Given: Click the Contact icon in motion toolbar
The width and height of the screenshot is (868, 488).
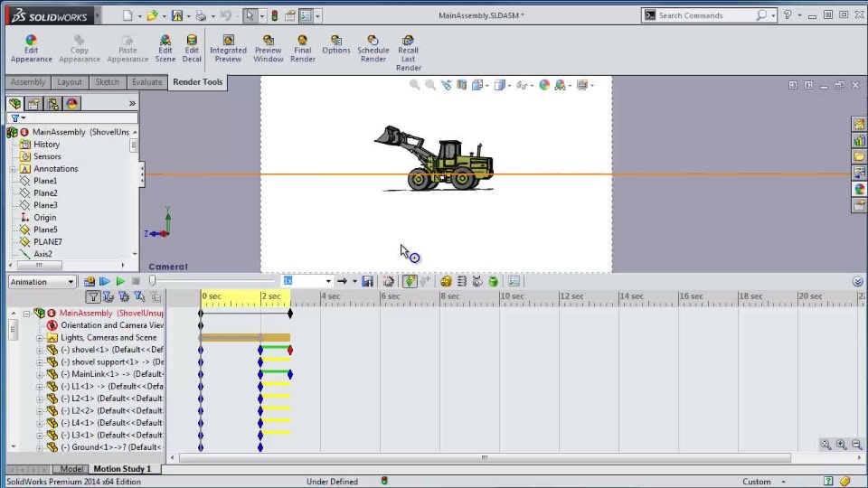Looking at the screenshot, I should pyautogui.click(x=477, y=281).
